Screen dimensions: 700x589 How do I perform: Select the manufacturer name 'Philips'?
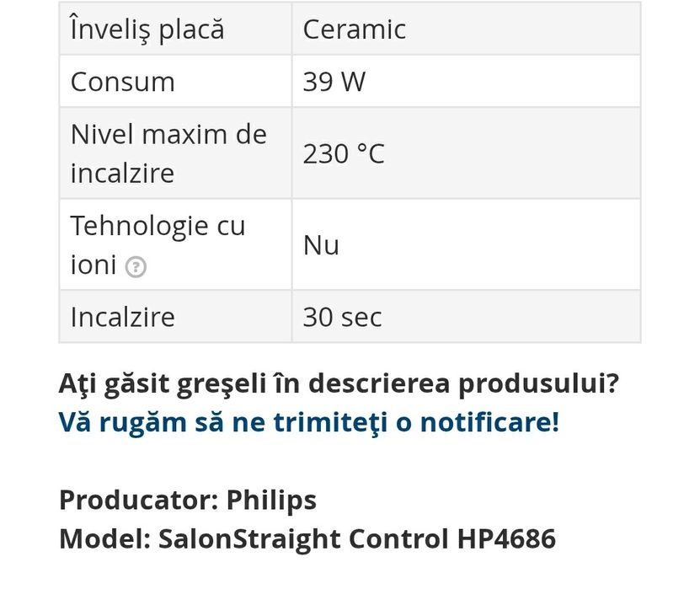click(x=271, y=500)
